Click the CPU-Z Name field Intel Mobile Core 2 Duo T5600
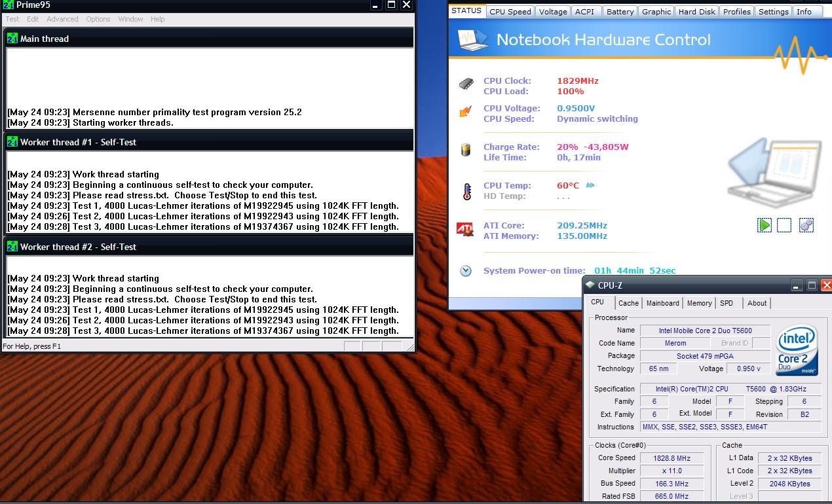 (705, 331)
